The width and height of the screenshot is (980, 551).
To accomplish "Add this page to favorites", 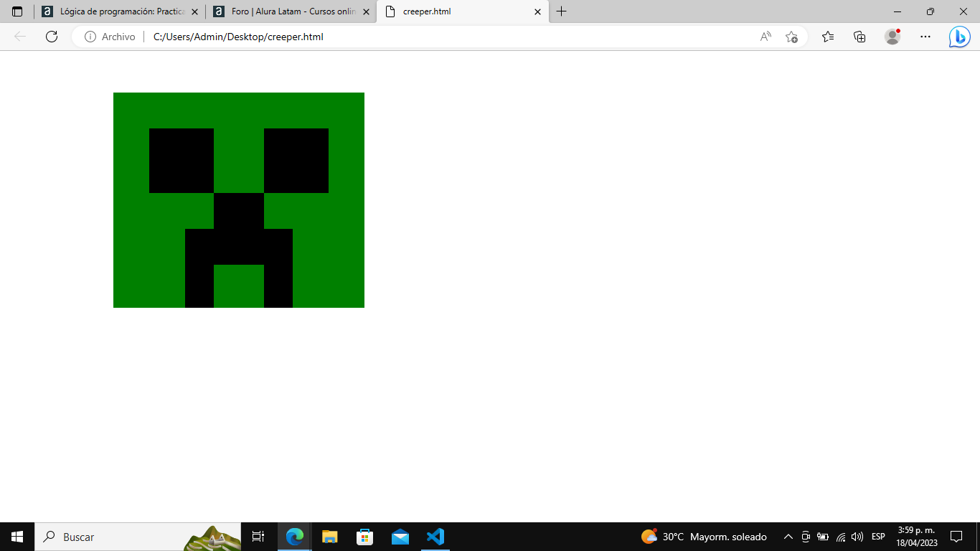I will pyautogui.click(x=791, y=37).
